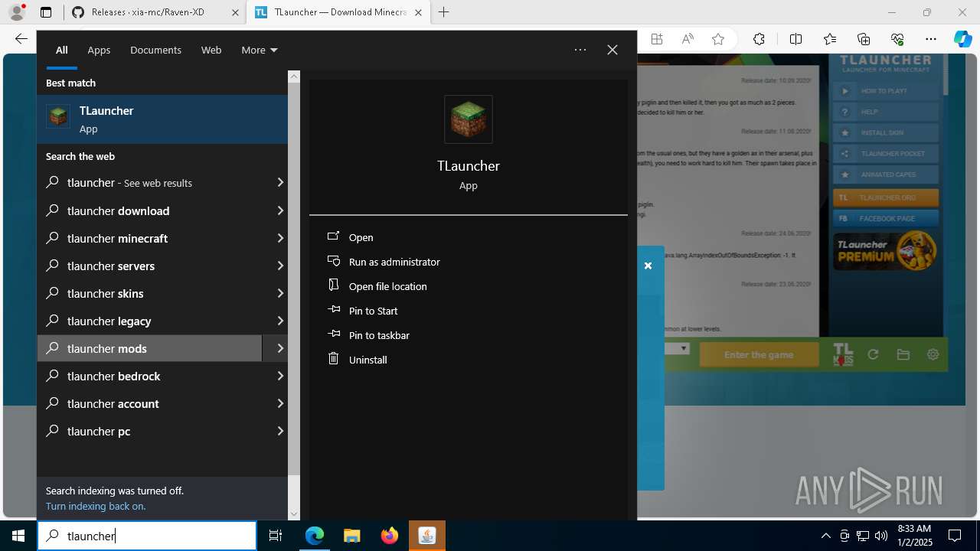The width and height of the screenshot is (980, 551).
Task: Close the blue popup with X
Action: tap(648, 266)
